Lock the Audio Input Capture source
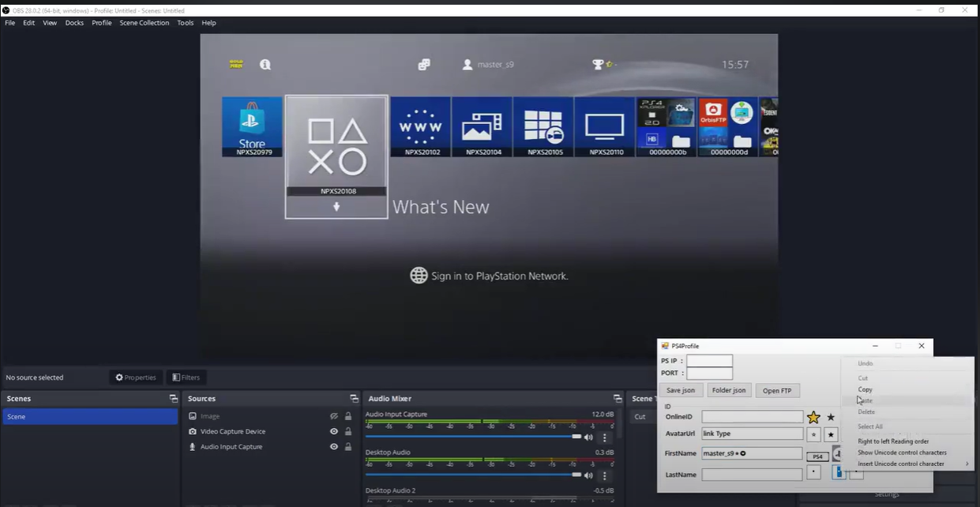 pyautogui.click(x=348, y=447)
